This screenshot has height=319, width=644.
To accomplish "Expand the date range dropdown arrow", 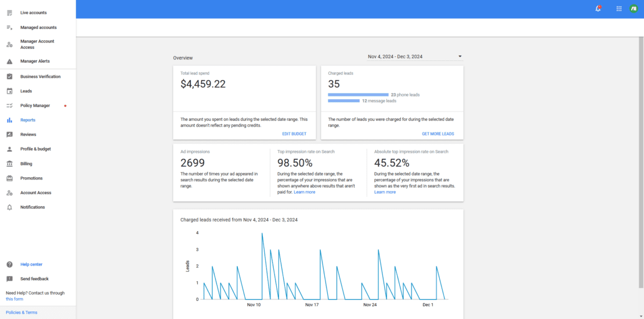I will 460,57.
